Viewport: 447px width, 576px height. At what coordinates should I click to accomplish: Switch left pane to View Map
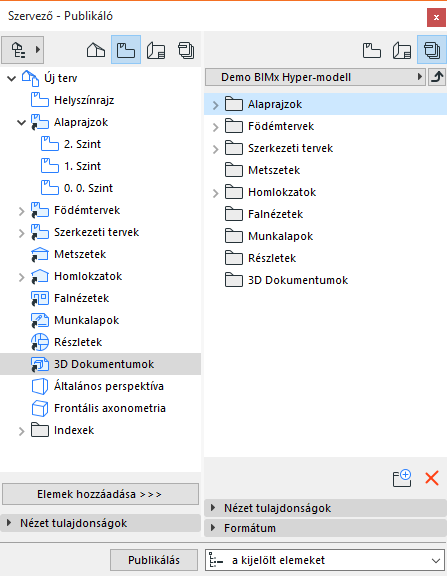(126, 50)
